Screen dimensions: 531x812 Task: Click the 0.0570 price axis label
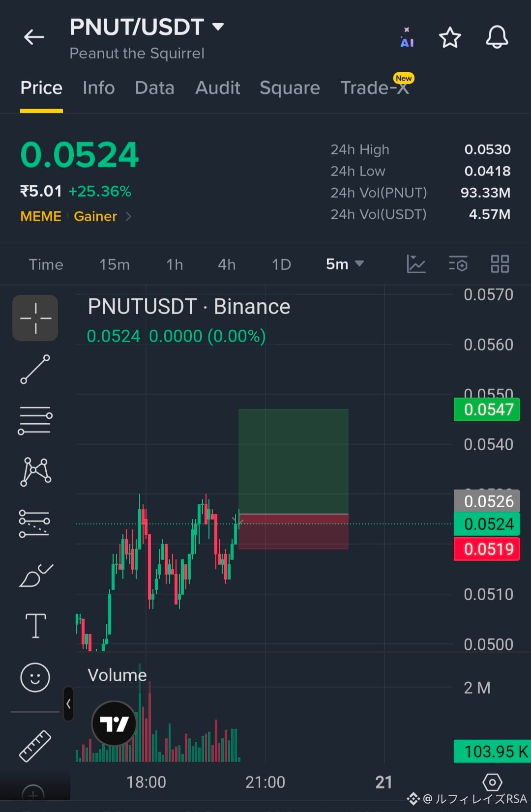click(488, 294)
